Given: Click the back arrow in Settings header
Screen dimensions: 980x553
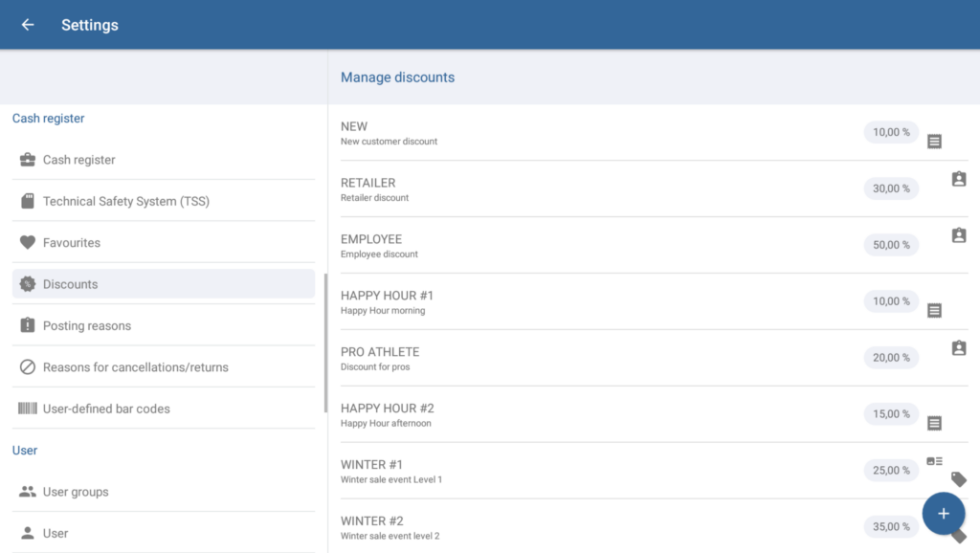Looking at the screenshot, I should coord(28,25).
